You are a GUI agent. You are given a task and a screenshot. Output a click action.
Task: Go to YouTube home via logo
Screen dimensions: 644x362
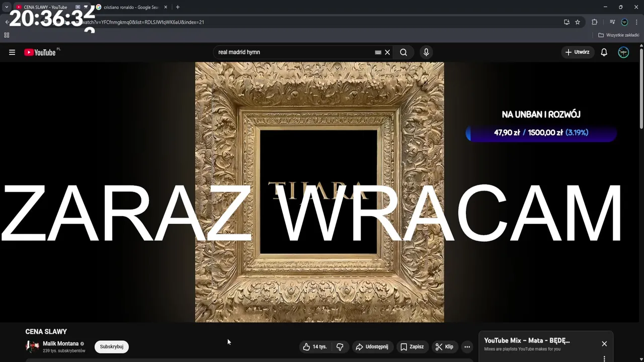(x=40, y=52)
